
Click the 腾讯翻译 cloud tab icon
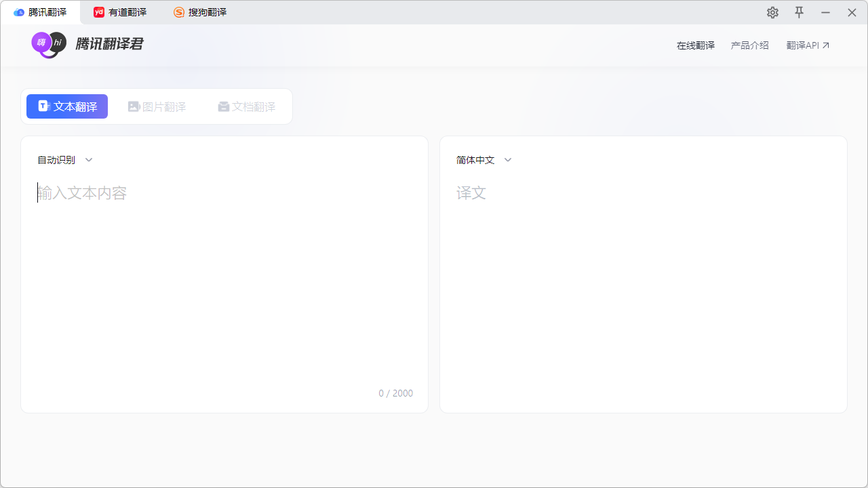19,12
